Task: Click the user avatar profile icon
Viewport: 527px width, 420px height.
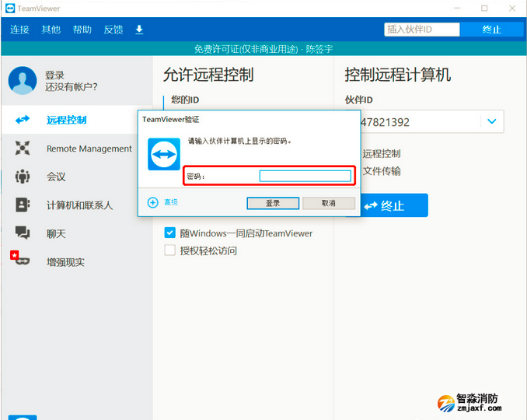Action: click(x=23, y=81)
